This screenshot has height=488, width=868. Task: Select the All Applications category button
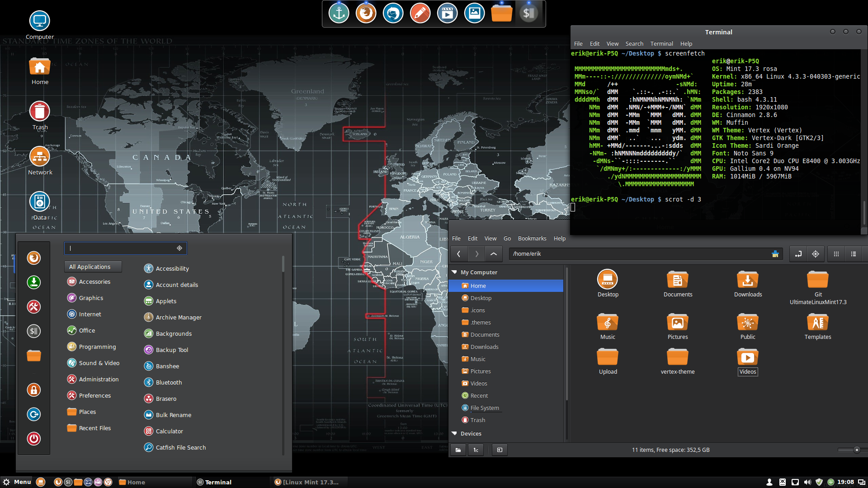(93, 267)
